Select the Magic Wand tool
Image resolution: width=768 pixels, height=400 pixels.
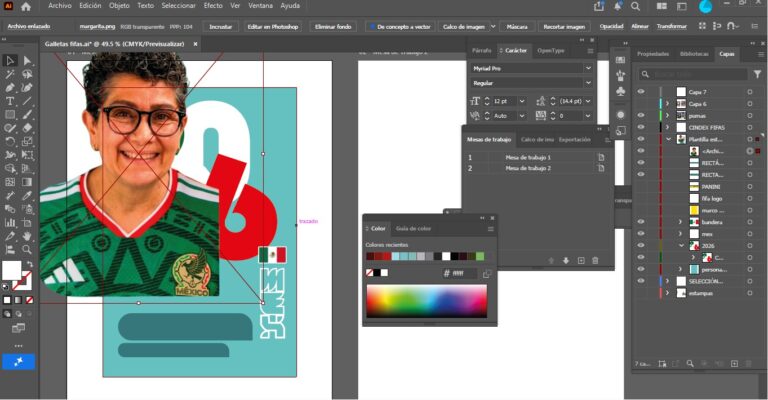click(9, 74)
